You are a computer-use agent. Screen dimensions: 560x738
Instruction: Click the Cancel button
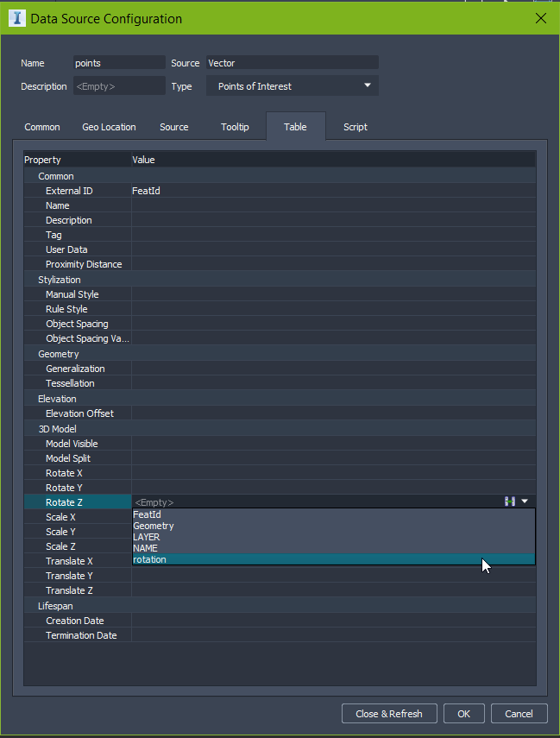coord(519,713)
